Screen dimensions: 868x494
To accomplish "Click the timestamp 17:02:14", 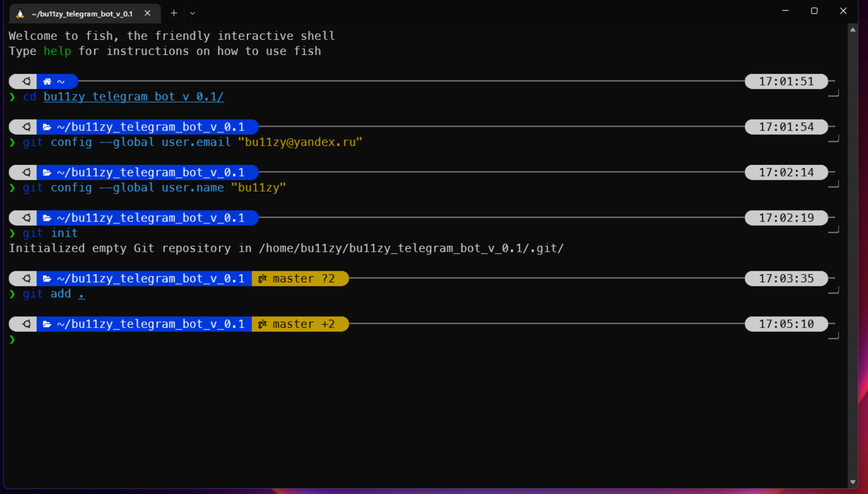I will pyautogui.click(x=786, y=173).
